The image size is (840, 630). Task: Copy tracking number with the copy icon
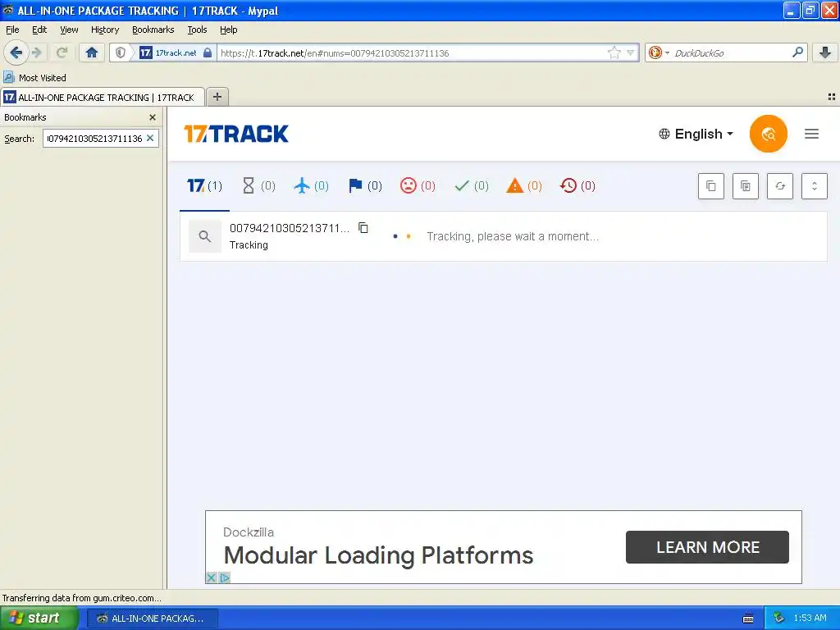[363, 228]
